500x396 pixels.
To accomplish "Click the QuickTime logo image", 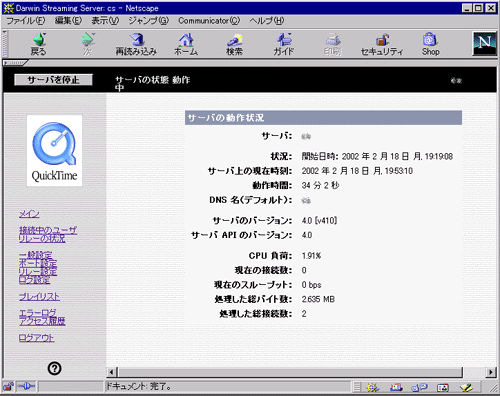I will click(x=54, y=151).
